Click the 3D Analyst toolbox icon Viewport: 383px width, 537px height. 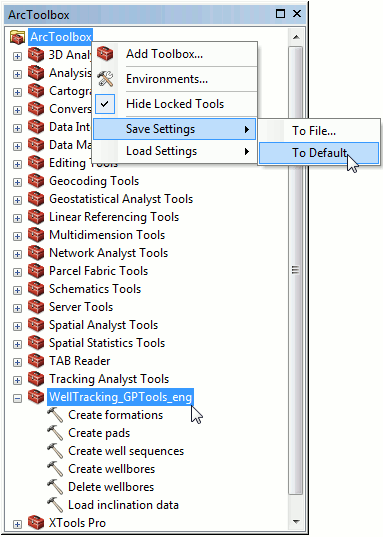(x=36, y=55)
